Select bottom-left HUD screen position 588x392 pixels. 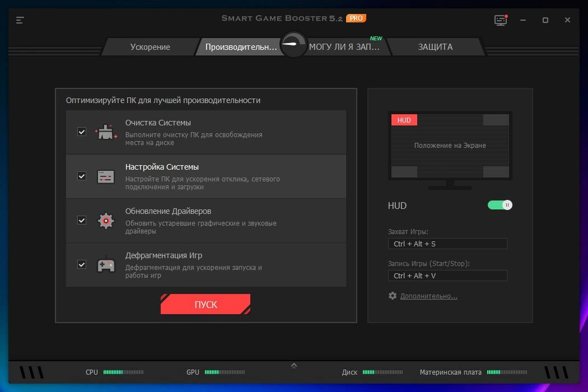tap(404, 172)
